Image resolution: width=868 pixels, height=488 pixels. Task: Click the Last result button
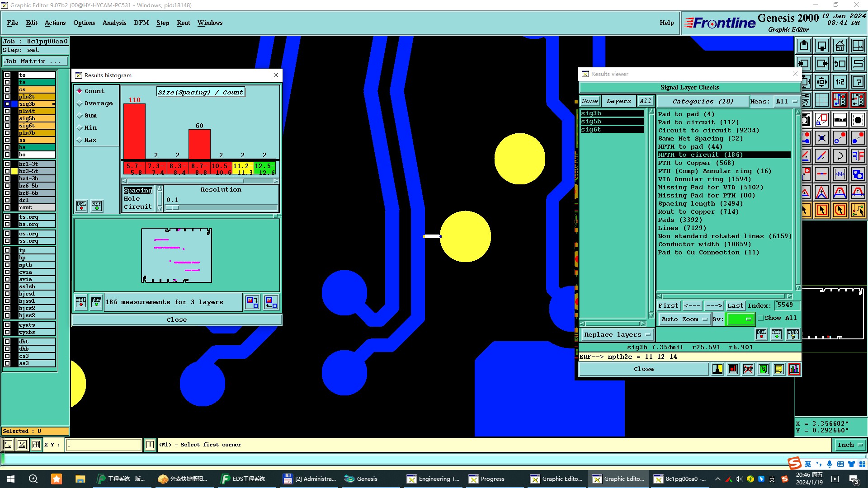pos(735,306)
